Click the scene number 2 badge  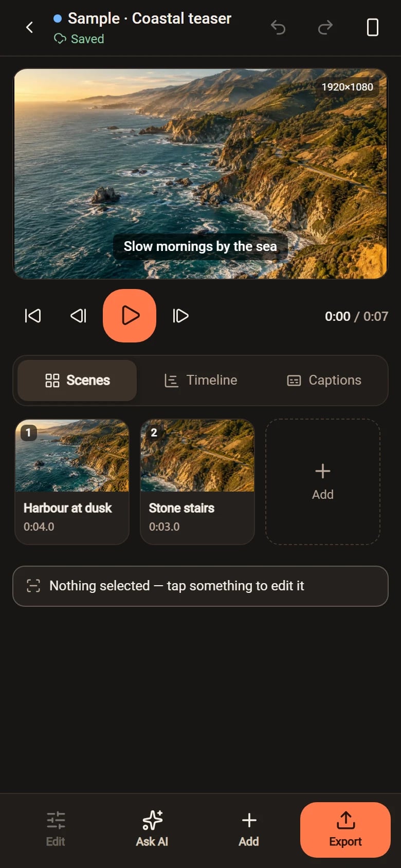pyautogui.click(x=154, y=433)
